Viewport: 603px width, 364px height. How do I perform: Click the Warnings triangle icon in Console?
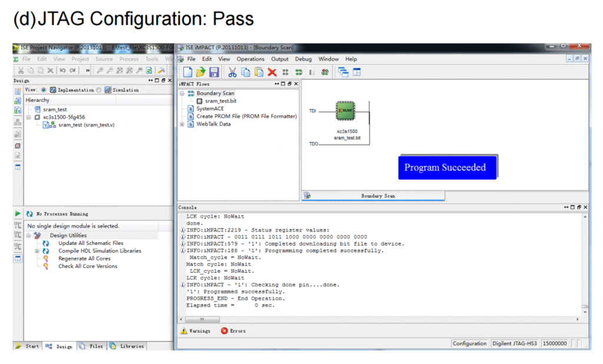184,331
